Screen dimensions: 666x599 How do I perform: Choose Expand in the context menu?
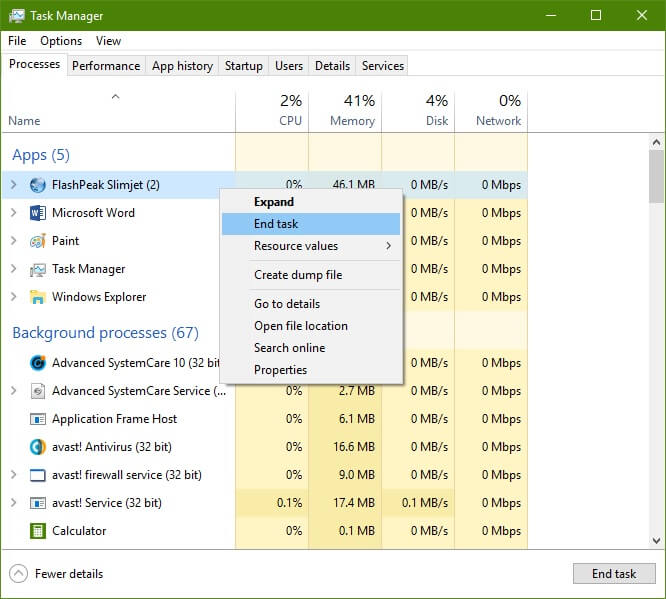(x=311, y=202)
